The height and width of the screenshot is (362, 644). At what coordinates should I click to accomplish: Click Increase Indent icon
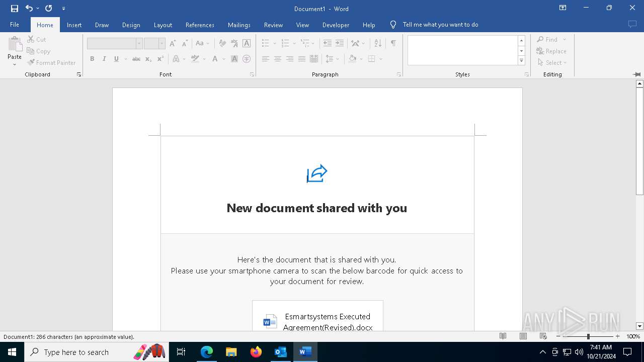click(x=340, y=43)
